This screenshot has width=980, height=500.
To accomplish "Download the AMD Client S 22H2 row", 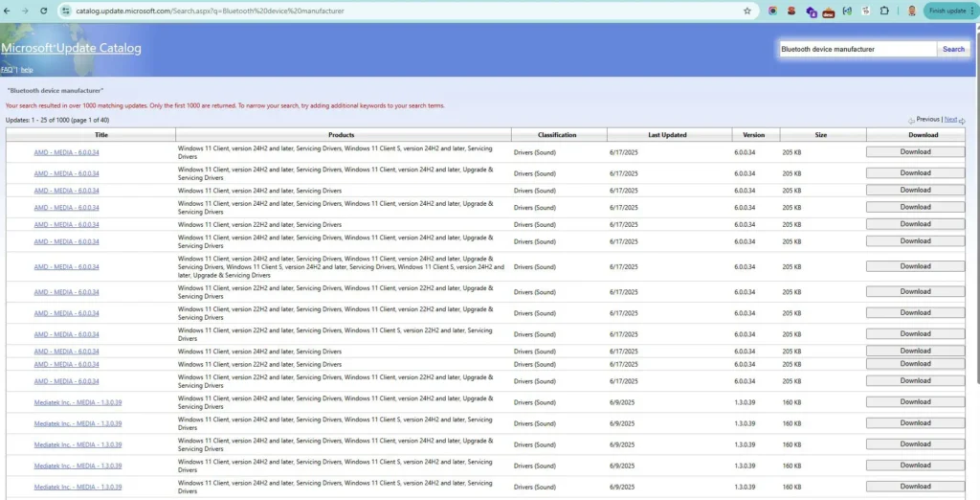I will 915,333.
